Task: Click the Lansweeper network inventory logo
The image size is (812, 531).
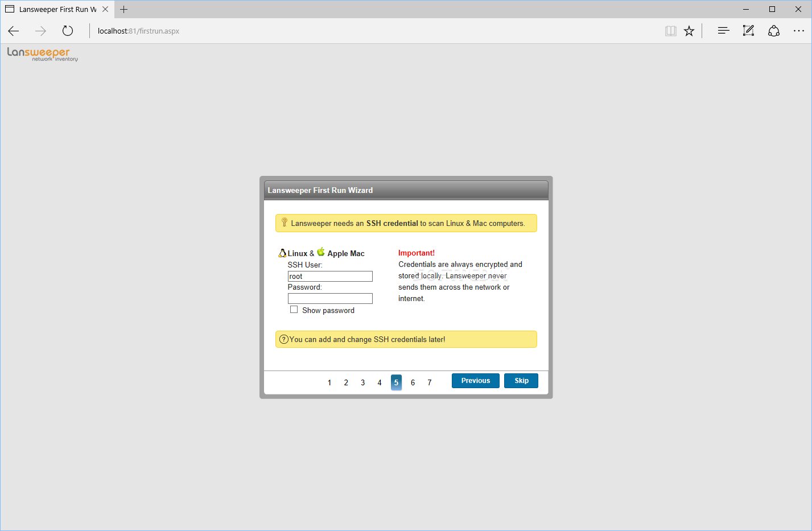Action: click(x=43, y=54)
